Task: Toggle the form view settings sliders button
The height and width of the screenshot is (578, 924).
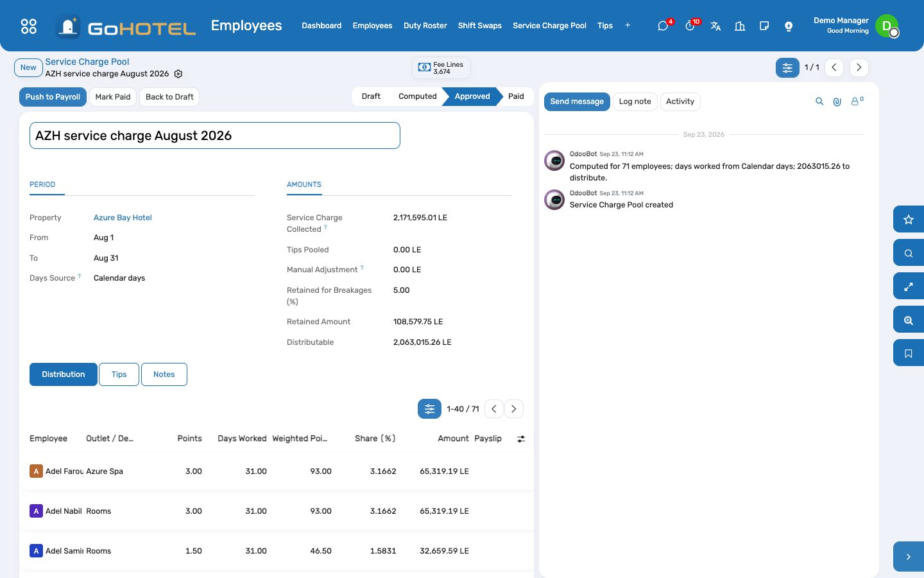Action: click(787, 67)
